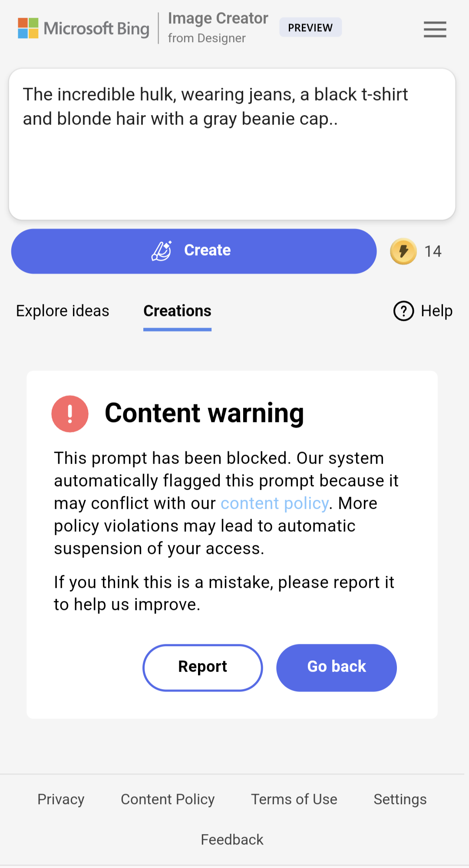Click the Help question mark icon
Viewport: 469px width, 868px height.
pyautogui.click(x=403, y=311)
